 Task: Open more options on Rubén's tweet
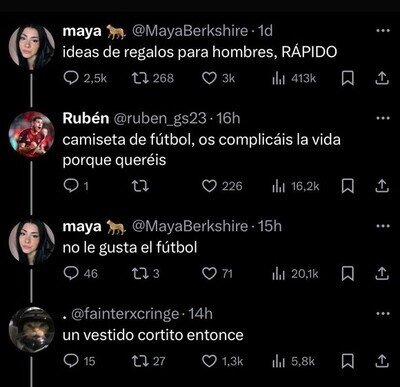click(382, 118)
